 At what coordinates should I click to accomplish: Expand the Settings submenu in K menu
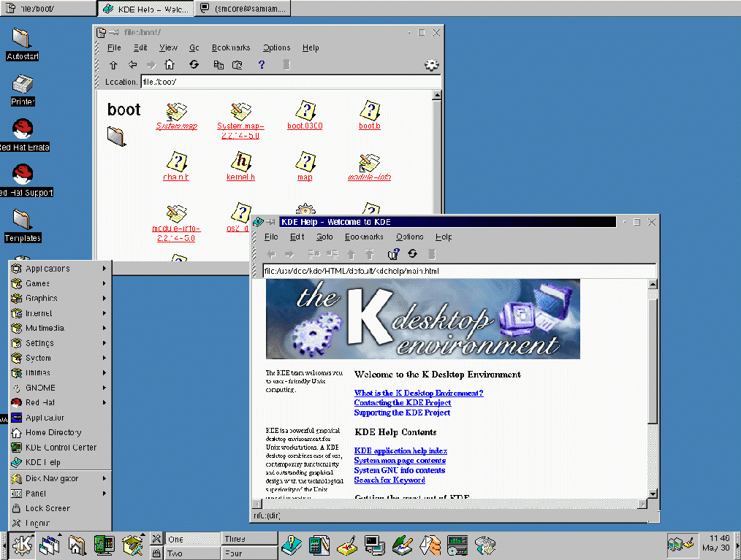tap(58, 343)
